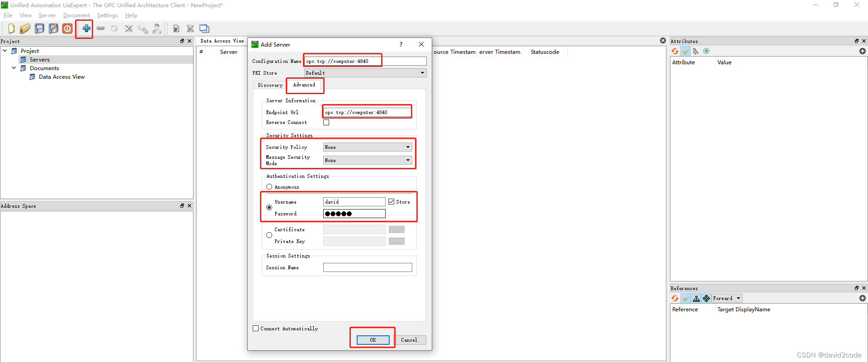Switch to the Advanced tab

[304, 85]
